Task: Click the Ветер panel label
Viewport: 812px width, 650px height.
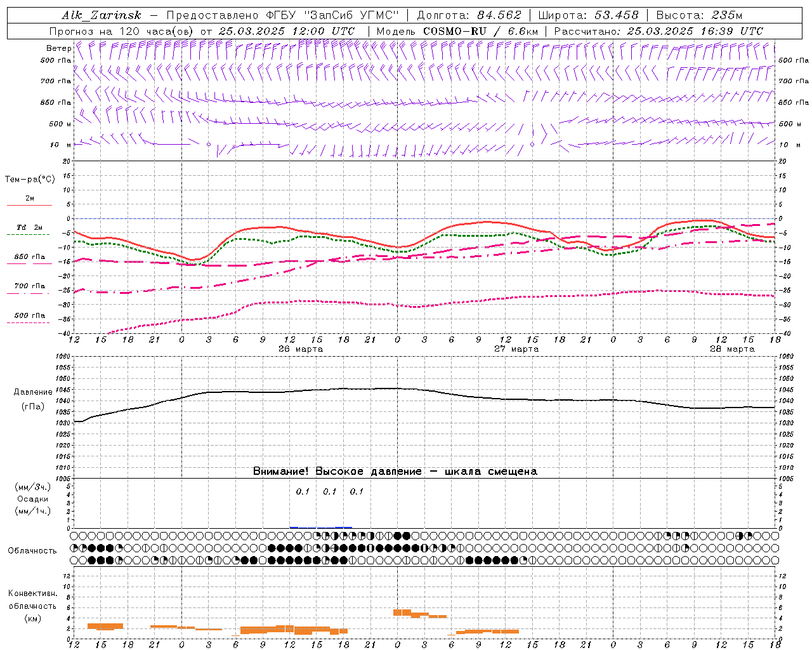Action: point(58,48)
